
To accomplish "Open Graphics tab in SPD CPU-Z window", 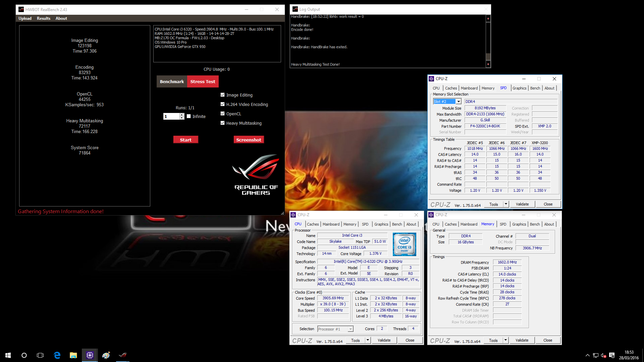I will 519,88.
